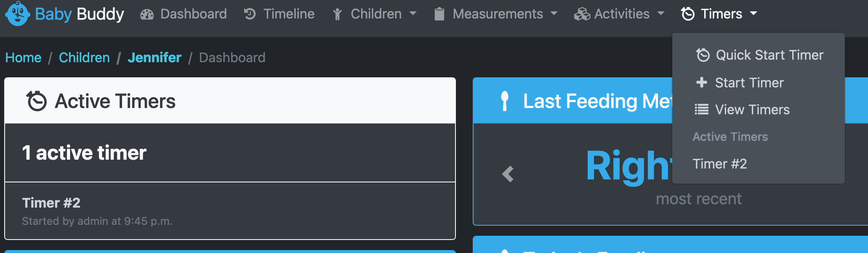Click the Activities cubes icon
This screenshot has width=868, height=253.
click(582, 14)
